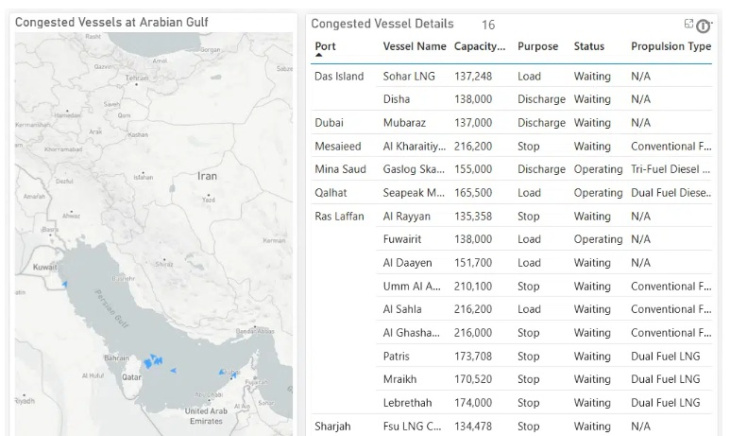Click the Lebrethah vessel entry

(x=409, y=403)
